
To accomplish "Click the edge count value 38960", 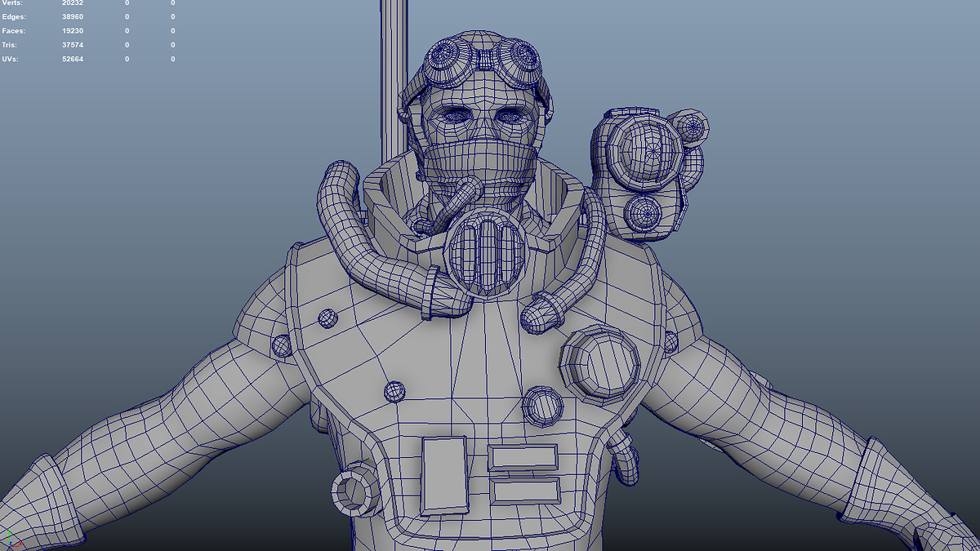I will pyautogui.click(x=73, y=16).
